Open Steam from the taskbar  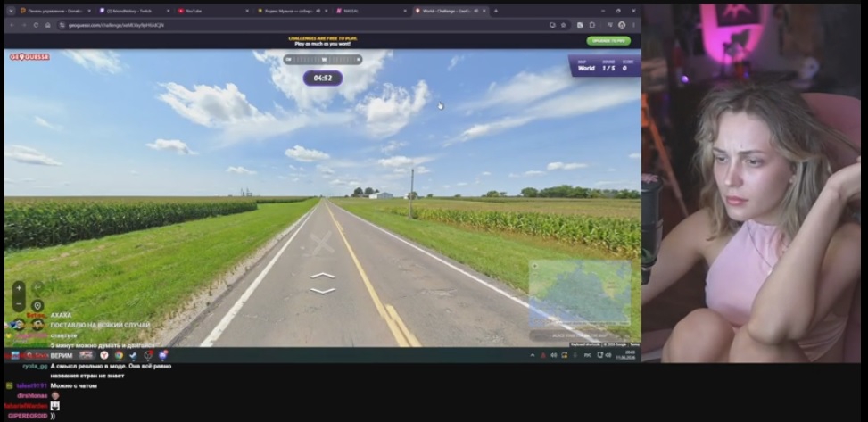tap(134, 355)
